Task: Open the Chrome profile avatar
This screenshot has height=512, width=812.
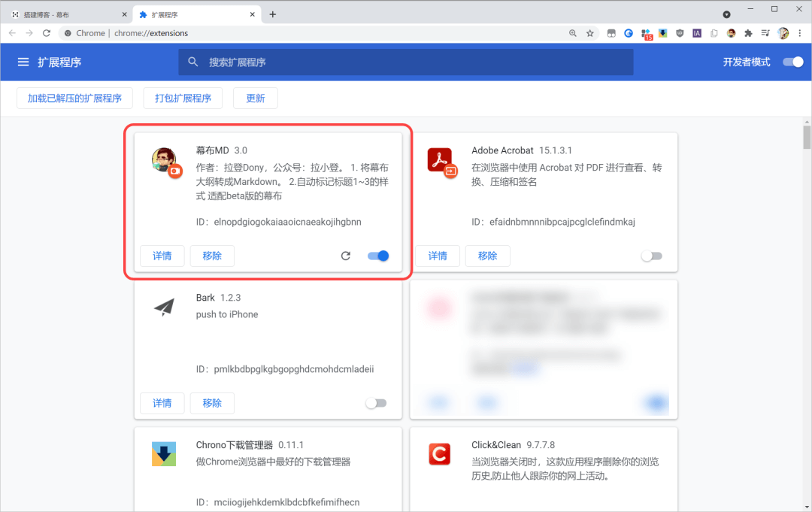Action: coord(783,33)
